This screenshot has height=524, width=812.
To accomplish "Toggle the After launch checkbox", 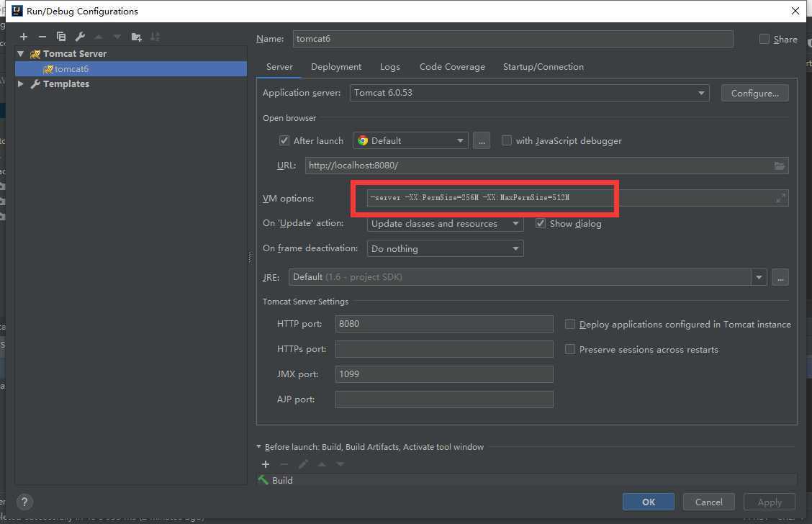I will 284,141.
